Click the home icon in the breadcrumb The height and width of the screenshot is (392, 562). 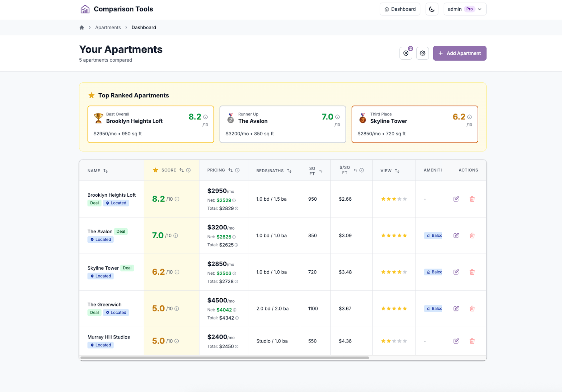tap(82, 27)
